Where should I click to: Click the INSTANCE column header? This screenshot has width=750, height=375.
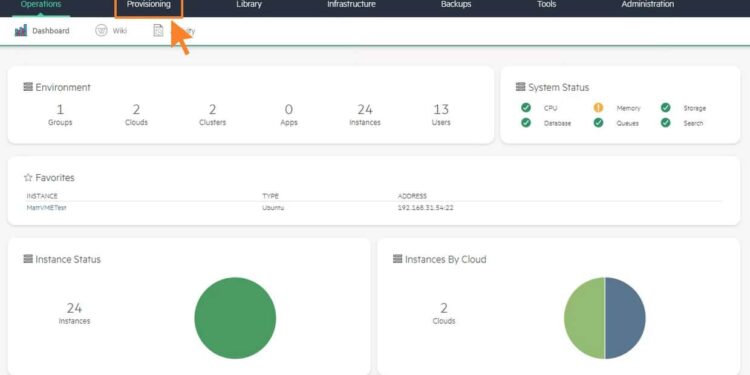42,196
